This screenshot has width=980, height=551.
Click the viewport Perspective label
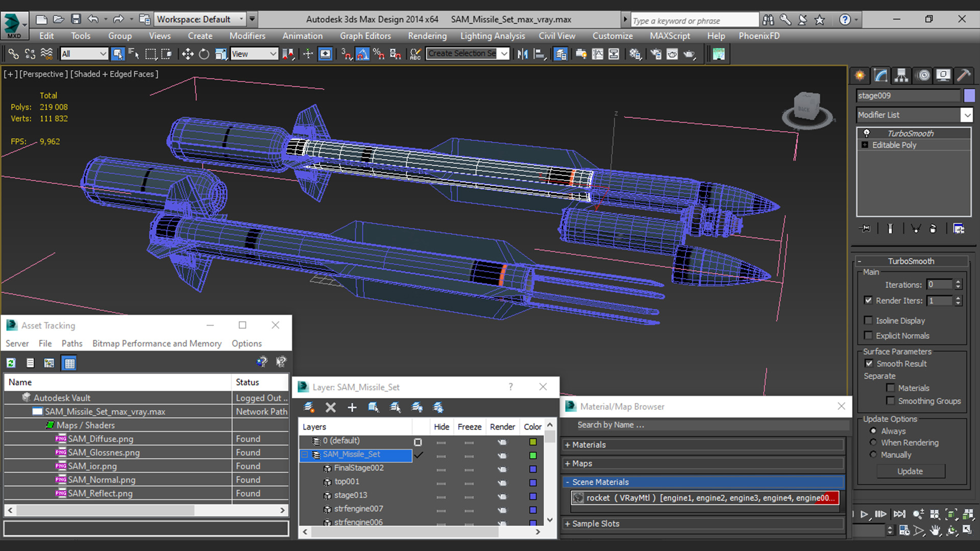point(43,74)
